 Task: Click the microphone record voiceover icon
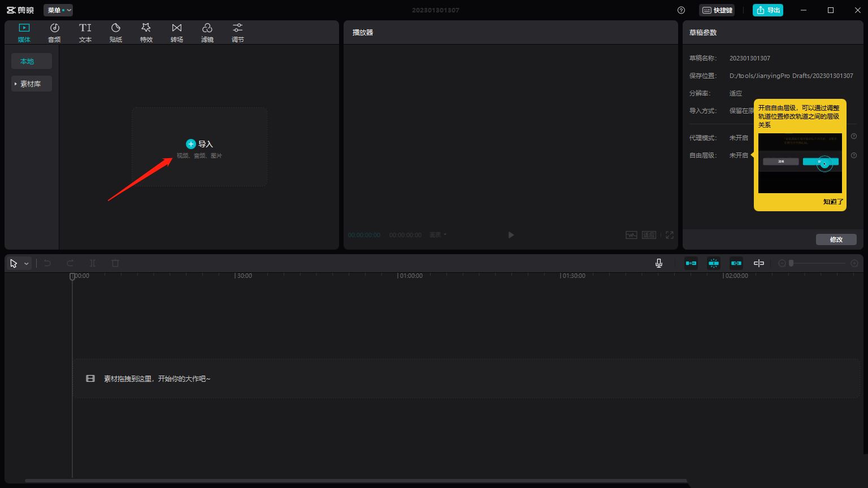658,263
